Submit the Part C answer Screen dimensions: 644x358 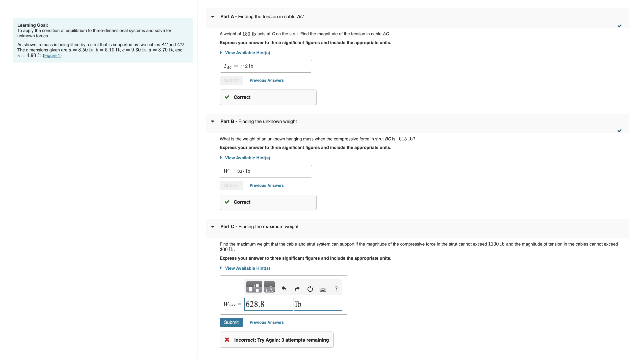(231, 322)
